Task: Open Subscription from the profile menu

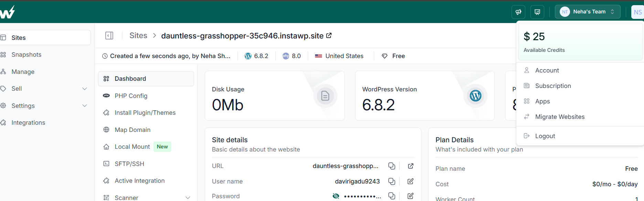Action: pyautogui.click(x=553, y=86)
